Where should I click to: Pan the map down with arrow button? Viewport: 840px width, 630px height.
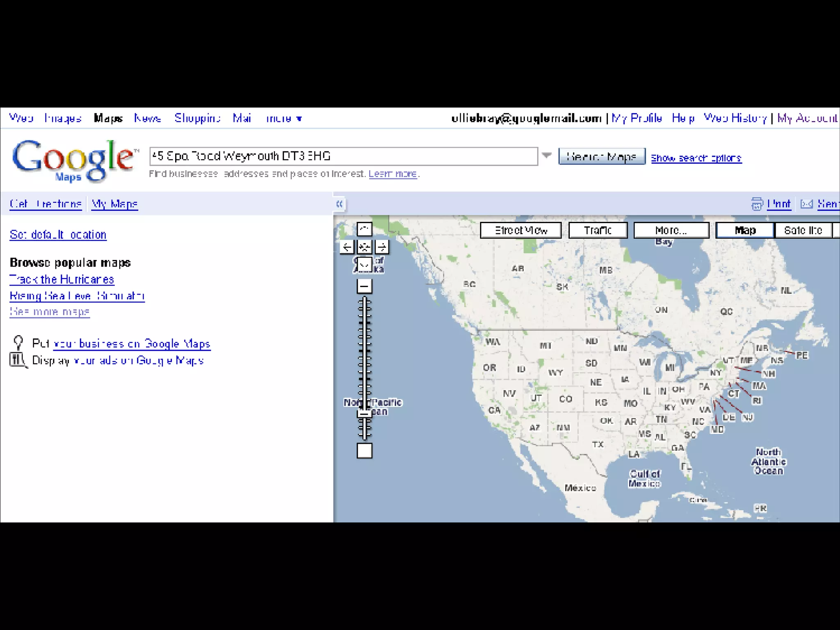coord(364,265)
